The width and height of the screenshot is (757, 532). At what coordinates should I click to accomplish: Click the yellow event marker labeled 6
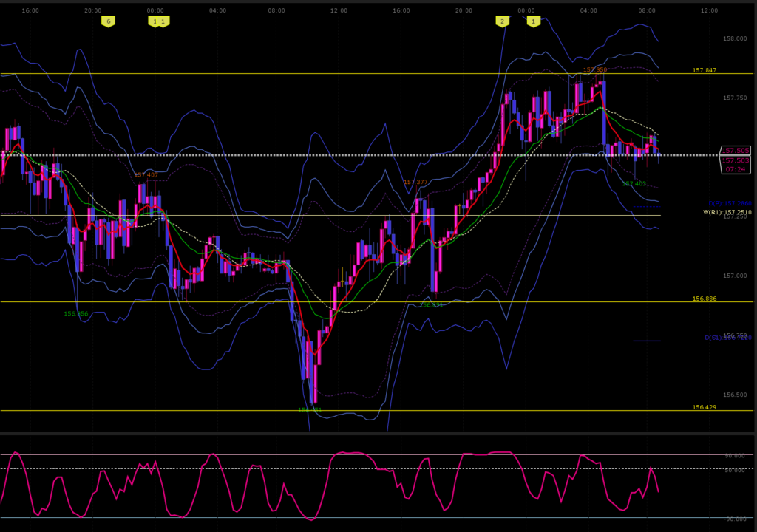click(108, 21)
